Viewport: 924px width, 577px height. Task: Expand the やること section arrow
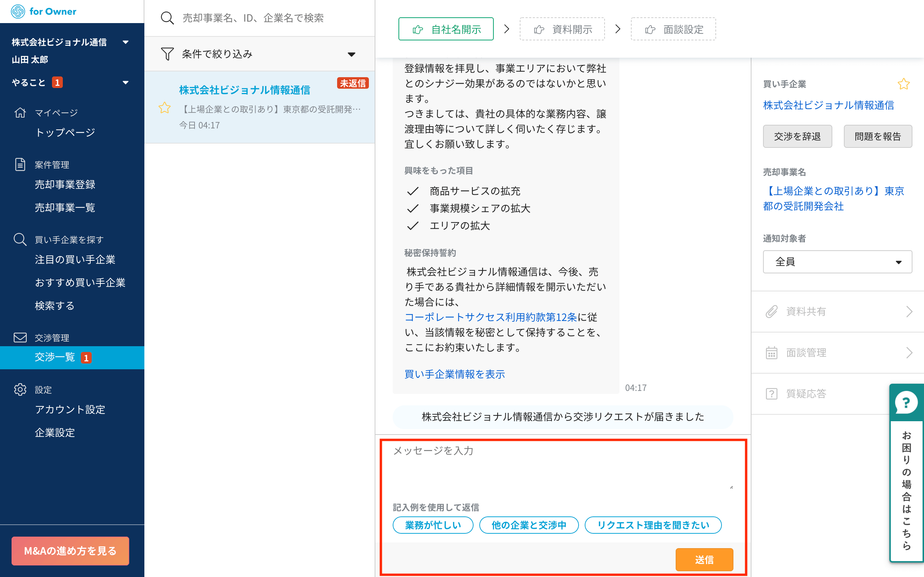[125, 83]
